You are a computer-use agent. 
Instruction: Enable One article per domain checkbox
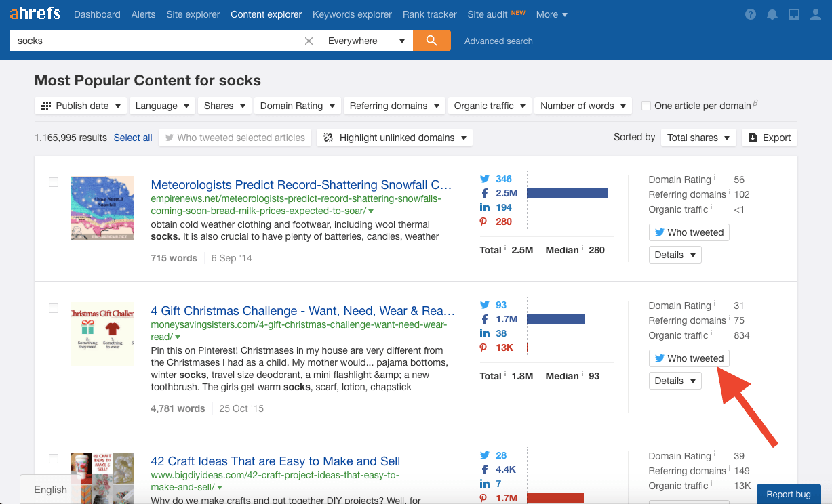tap(646, 106)
